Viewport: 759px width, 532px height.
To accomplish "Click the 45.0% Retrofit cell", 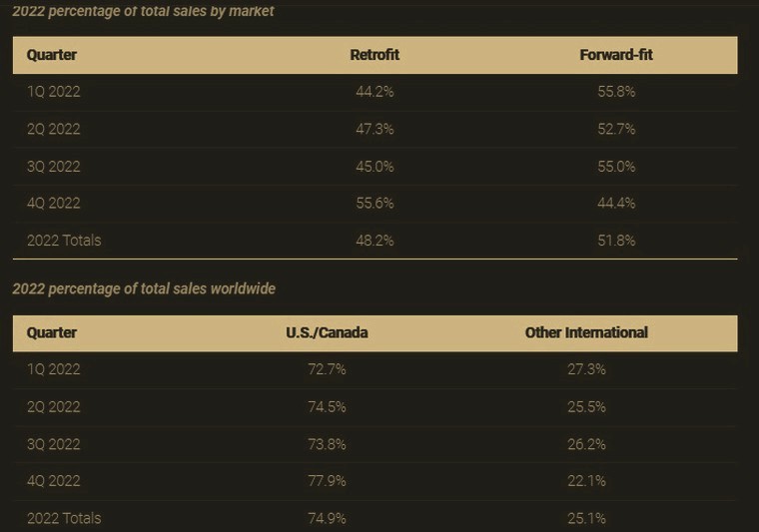I will tap(375, 167).
